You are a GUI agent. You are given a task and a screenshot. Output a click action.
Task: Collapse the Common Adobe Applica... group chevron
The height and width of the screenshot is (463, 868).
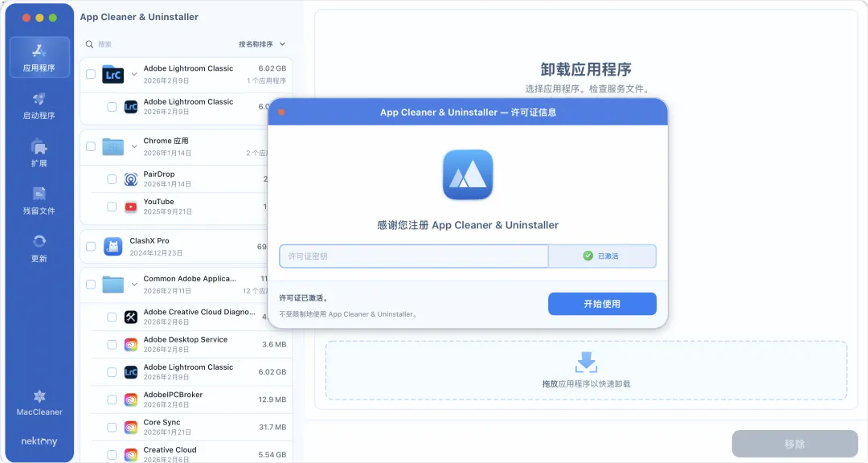134,285
